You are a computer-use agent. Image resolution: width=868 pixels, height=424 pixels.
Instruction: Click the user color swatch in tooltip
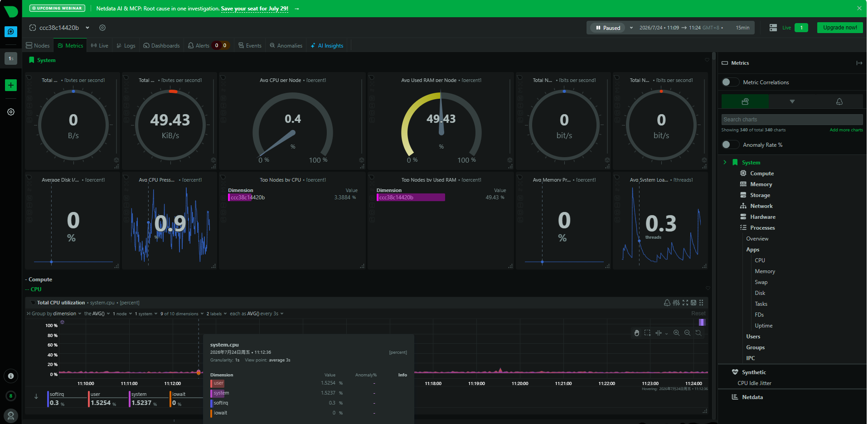tap(212, 383)
